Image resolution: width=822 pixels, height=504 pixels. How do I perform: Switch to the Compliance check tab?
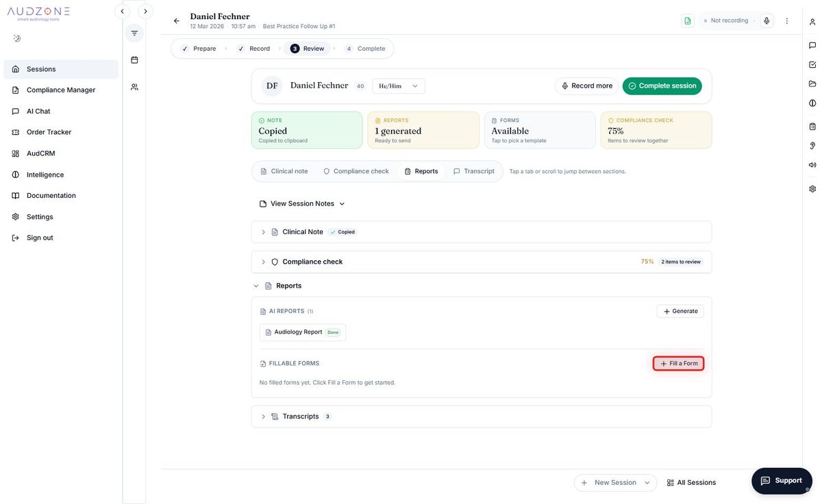356,171
